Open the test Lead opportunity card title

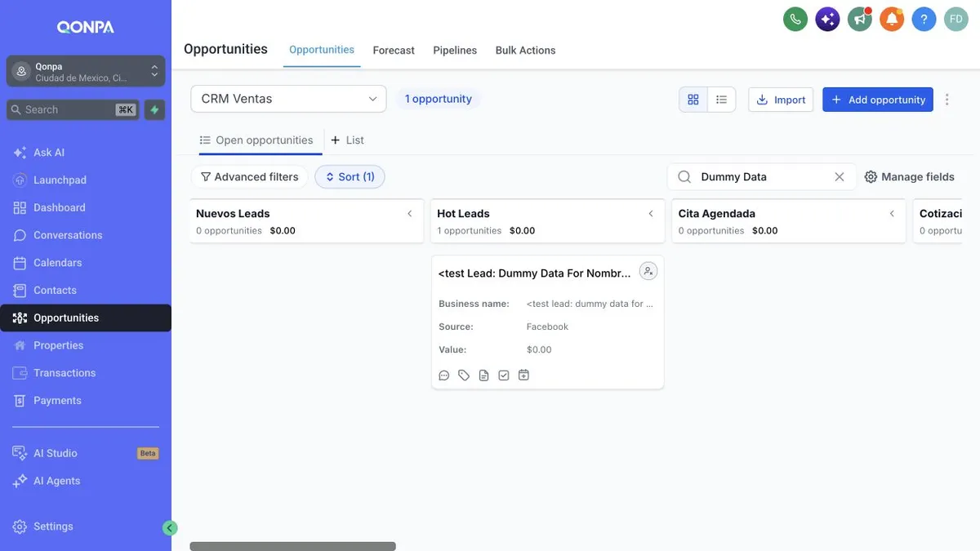(x=534, y=273)
